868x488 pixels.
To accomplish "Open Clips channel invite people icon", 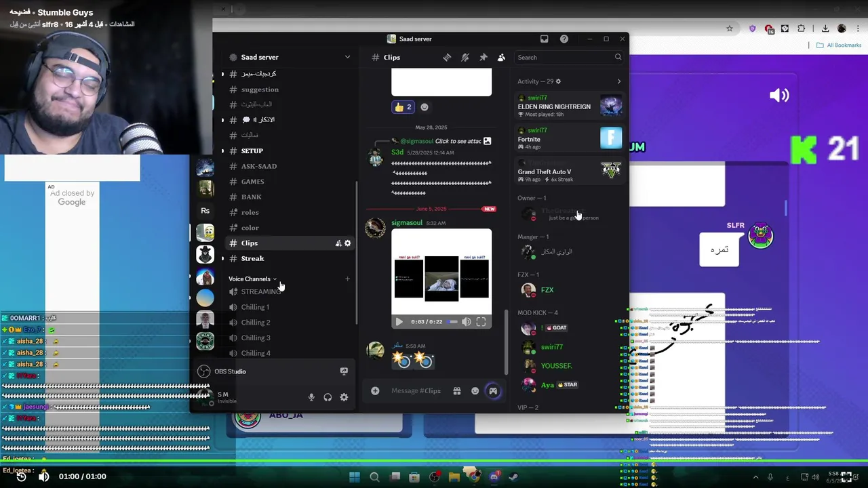I will (x=338, y=243).
